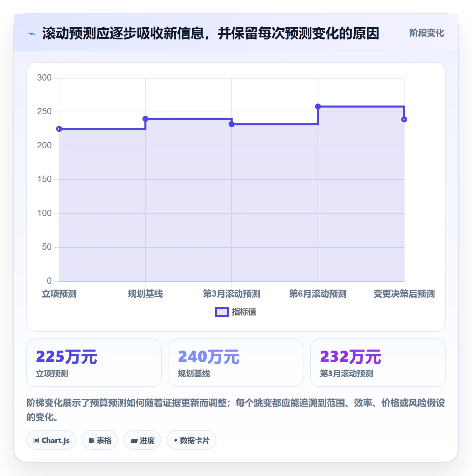Image resolution: width=472 pixels, height=476 pixels.
Task: Click the x-axis label 立项预测
Action: tap(59, 294)
